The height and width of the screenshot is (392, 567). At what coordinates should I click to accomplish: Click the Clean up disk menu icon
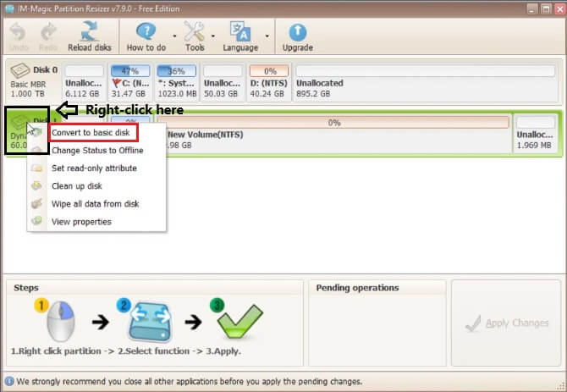coord(37,185)
